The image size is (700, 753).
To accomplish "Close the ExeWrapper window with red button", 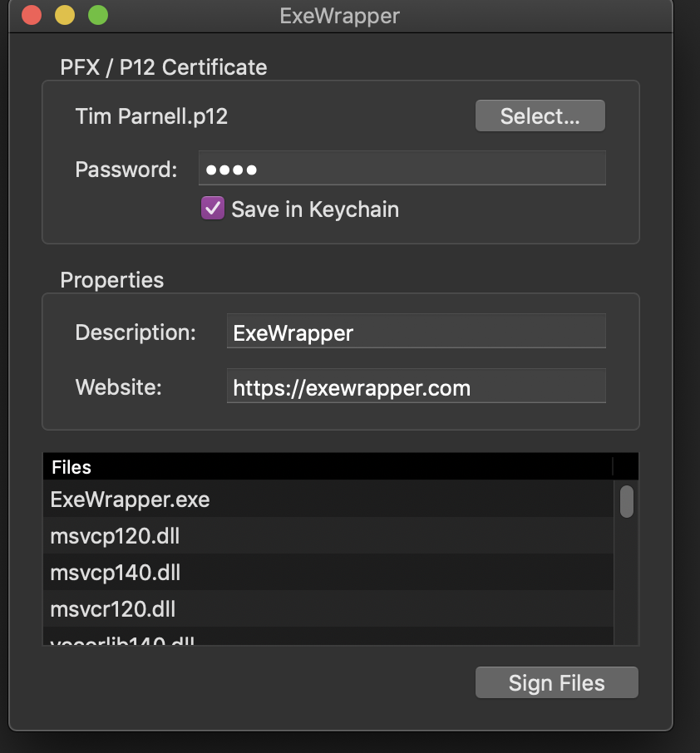I will pyautogui.click(x=32, y=15).
